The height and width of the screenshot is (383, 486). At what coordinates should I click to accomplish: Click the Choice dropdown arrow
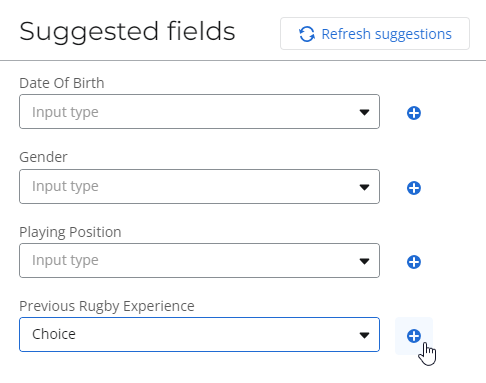click(x=364, y=335)
